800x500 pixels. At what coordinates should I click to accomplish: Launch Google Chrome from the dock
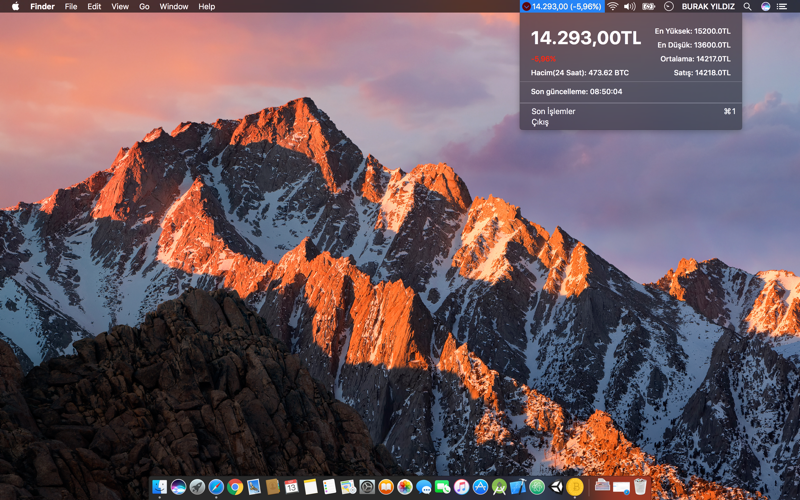point(235,487)
